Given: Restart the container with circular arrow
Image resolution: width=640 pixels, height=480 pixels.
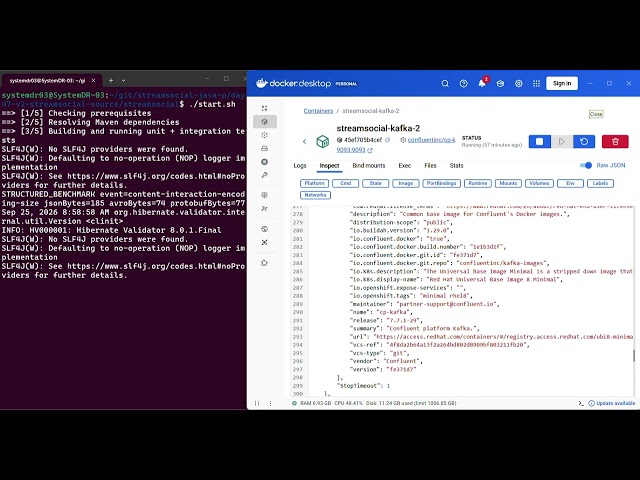Looking at the screenshot, I should (584, 142).
